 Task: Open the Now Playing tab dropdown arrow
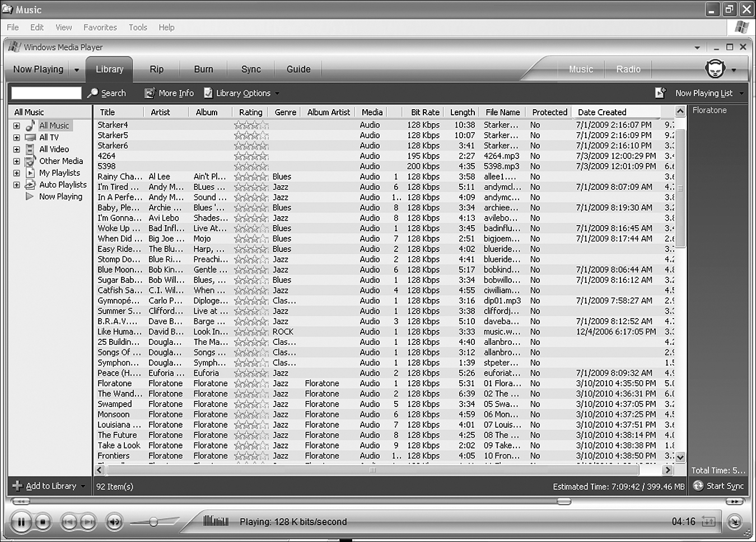(x=77, y=70)
